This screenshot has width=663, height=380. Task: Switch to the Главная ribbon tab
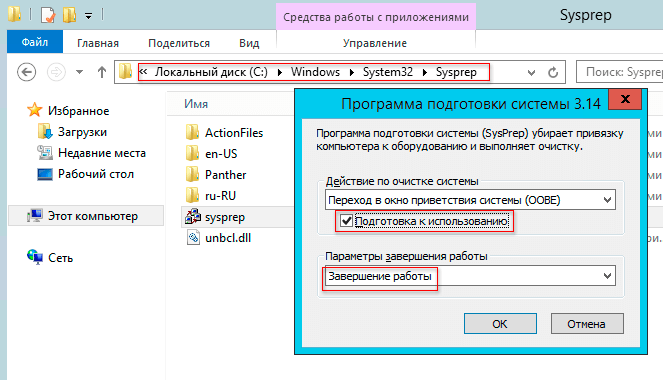[98, 43]
